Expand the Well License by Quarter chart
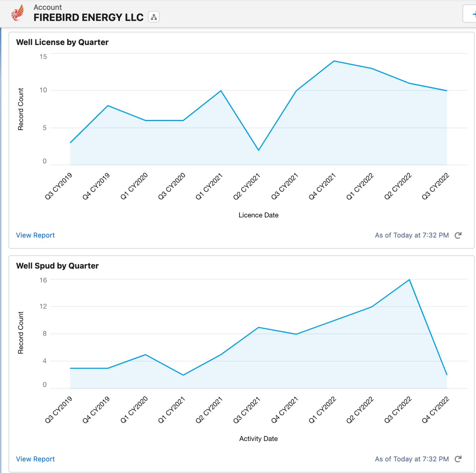This screenshot has height=473, width=476. tap(63, 42)
